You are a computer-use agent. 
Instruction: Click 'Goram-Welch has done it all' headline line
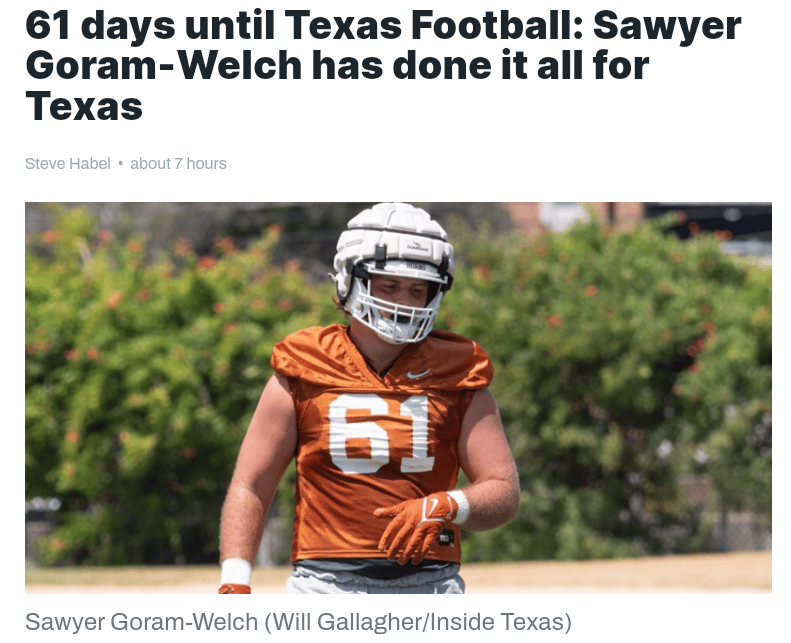pos(337,66)
